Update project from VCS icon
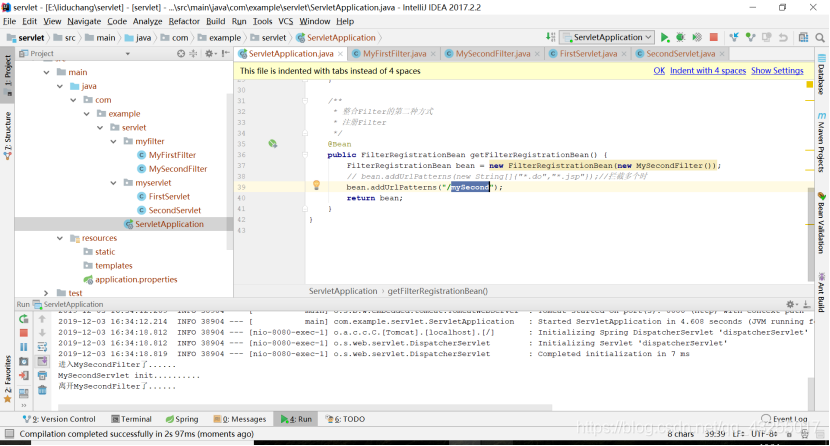This screenshot has width=830, height=446. 734,38
